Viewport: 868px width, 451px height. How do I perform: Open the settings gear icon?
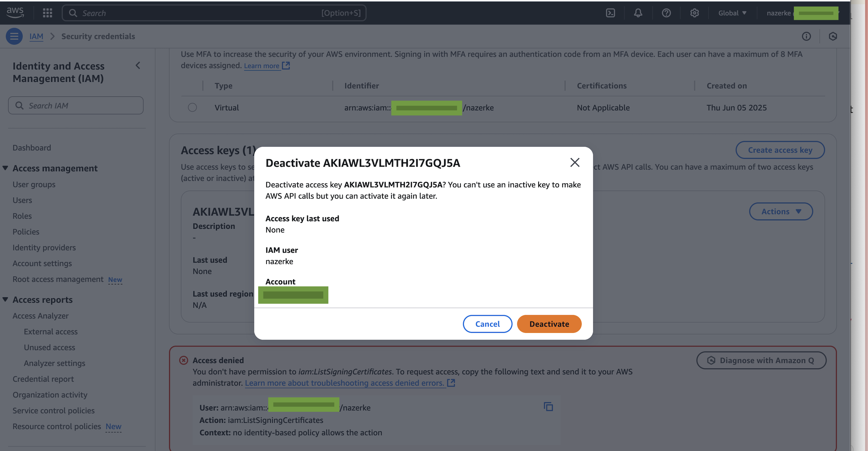point(694,13)
